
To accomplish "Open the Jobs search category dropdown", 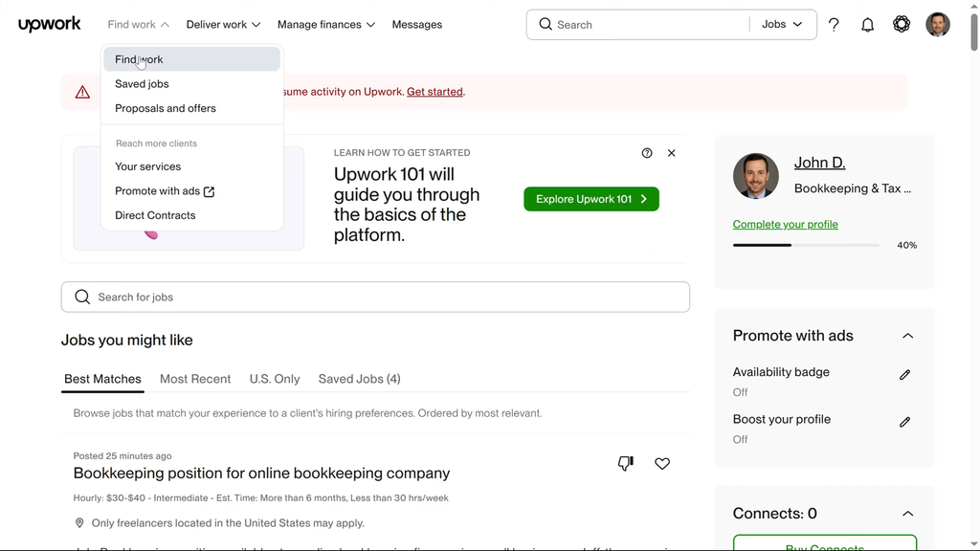I will point(782,25).
